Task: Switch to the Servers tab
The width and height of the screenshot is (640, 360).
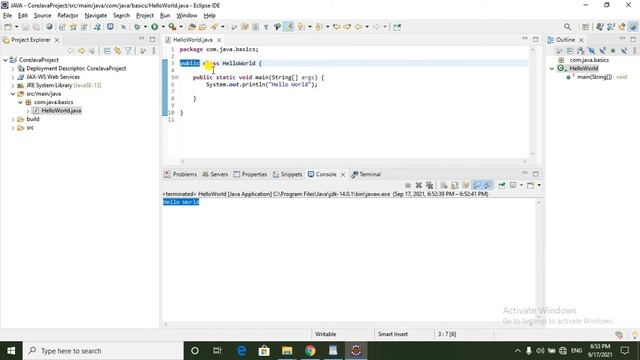Action: click(x=215, y=174)
